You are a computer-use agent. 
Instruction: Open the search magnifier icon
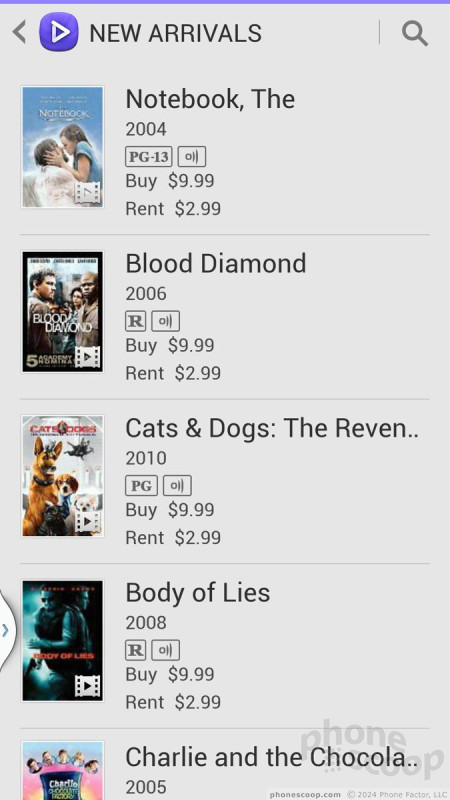tap(414, 33)
